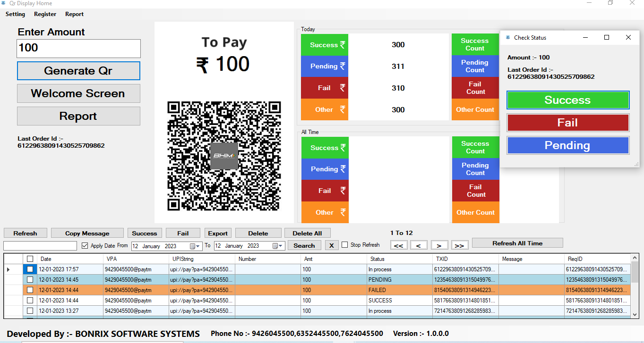The width and height of the screenshot is (644, 343).
Task: Click the ReqID column header
Action: coord(598,259)
